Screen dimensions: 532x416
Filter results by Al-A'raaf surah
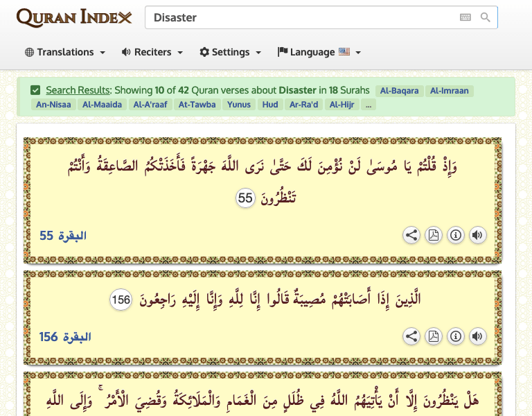coord(150,104)
